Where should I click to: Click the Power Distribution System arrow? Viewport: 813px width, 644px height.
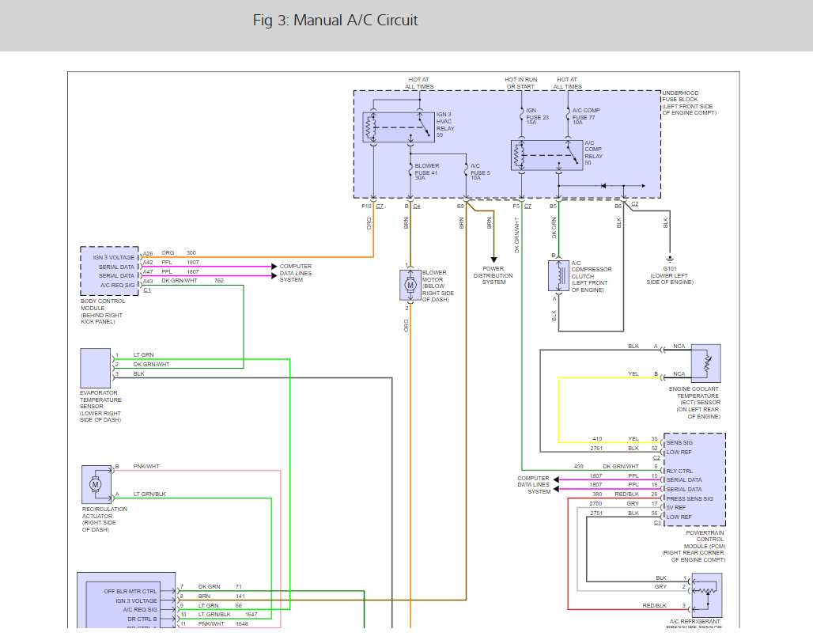click(493, 259)
